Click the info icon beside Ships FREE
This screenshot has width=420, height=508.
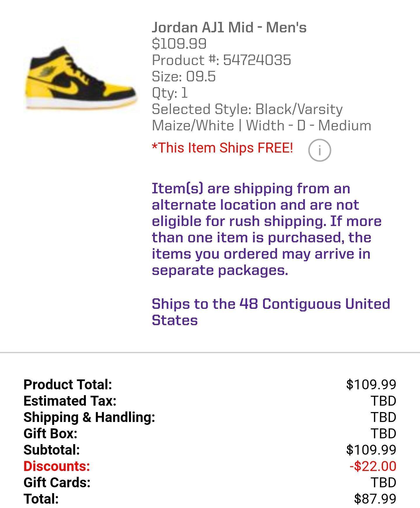pyautogui.click(x=319, y=150)
